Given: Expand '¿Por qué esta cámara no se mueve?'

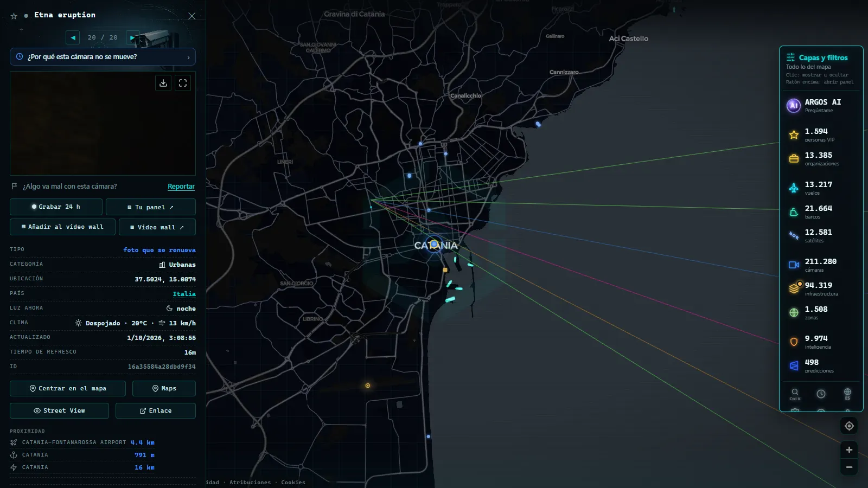Looking at the screenshot, I should 103,57.
